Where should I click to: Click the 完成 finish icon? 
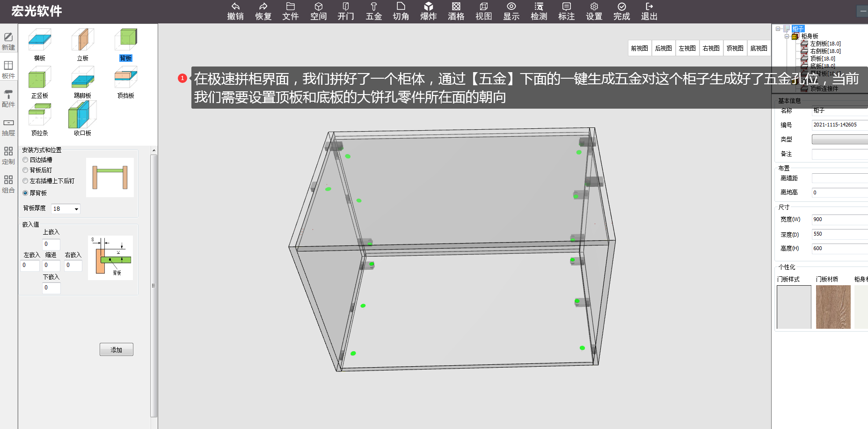click(x=622, y=11)
